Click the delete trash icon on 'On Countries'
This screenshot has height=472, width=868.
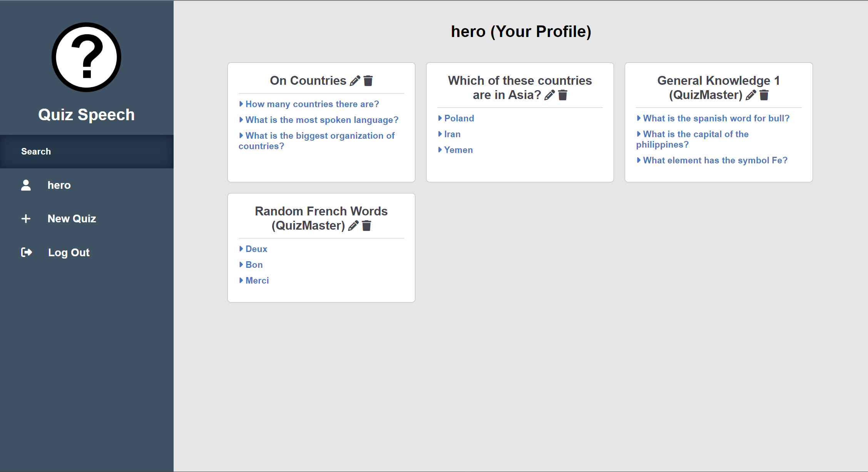tap(368, 81)
